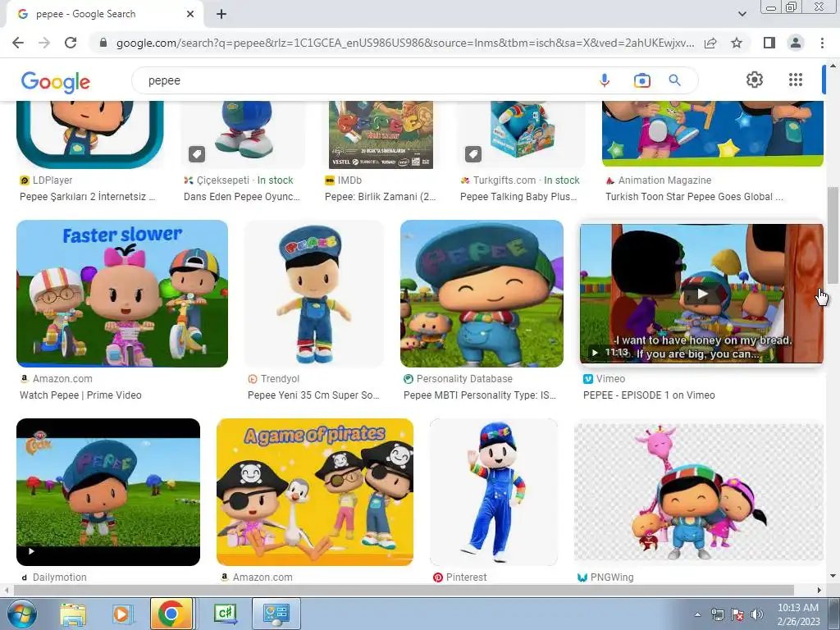
Task: Open Watch Pepee Prime Video link
Action: pos(80,395)
